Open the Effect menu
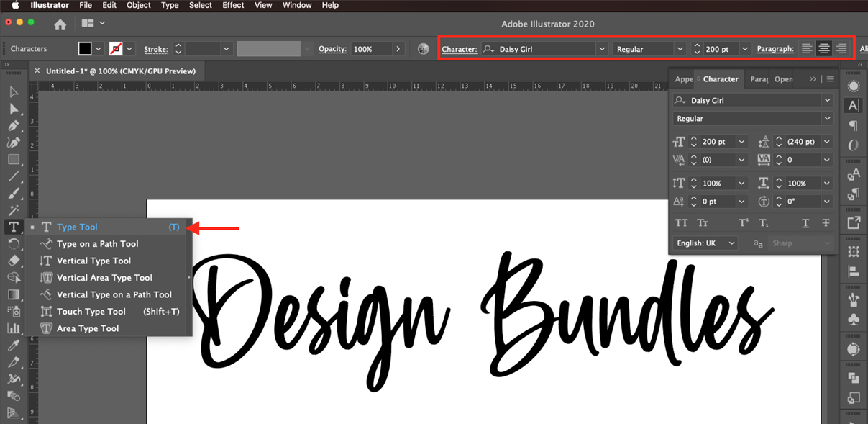 [x=233, y=5]
